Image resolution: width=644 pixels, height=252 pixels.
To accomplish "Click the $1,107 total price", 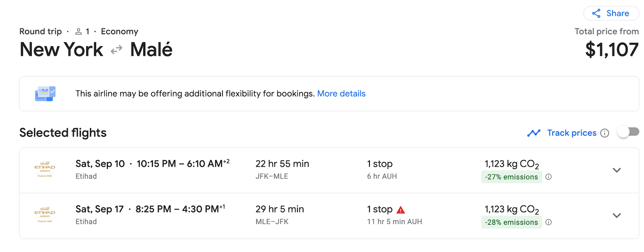I will pos(612,50).
